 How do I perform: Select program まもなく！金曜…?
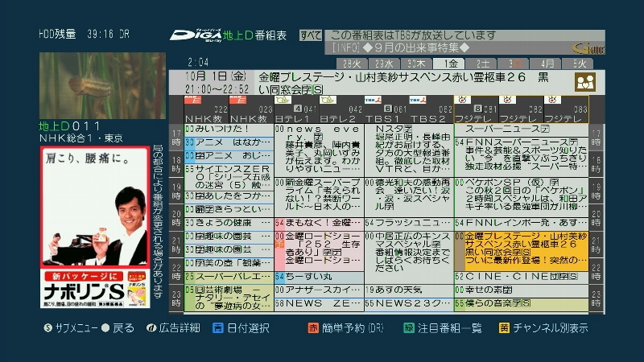(x=319, y=223)
